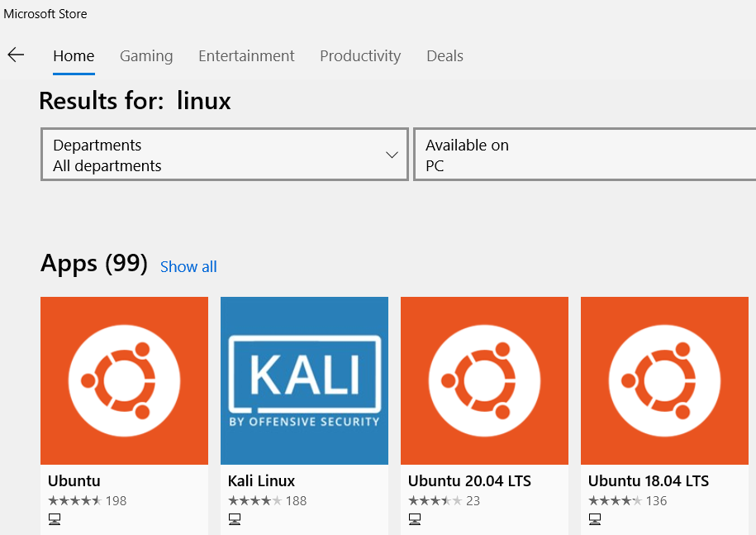Switch to the Gaming tab
This screenshot has width=756, height=535.
[146, 56]
